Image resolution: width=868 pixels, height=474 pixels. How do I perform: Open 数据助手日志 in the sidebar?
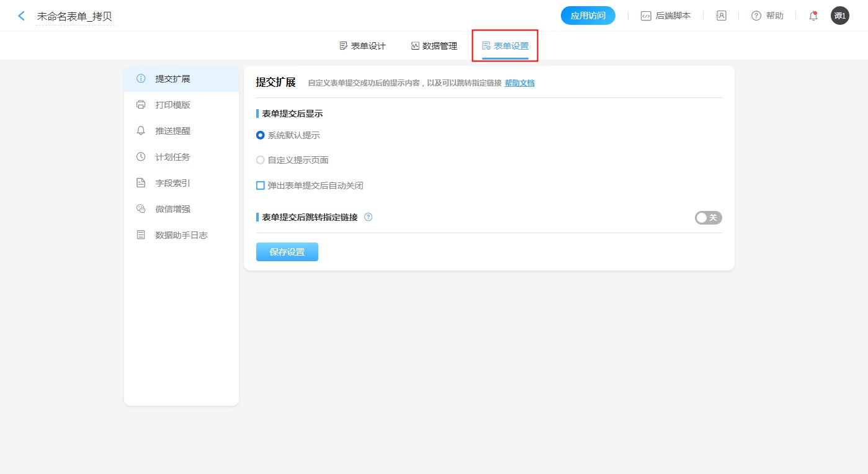point(181,235)
